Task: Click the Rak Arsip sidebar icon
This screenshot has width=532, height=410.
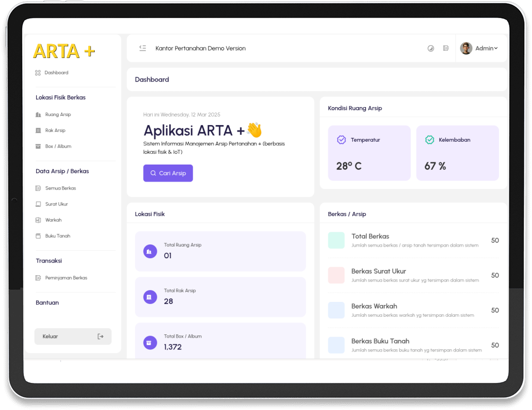Action: tap(38, 130)
